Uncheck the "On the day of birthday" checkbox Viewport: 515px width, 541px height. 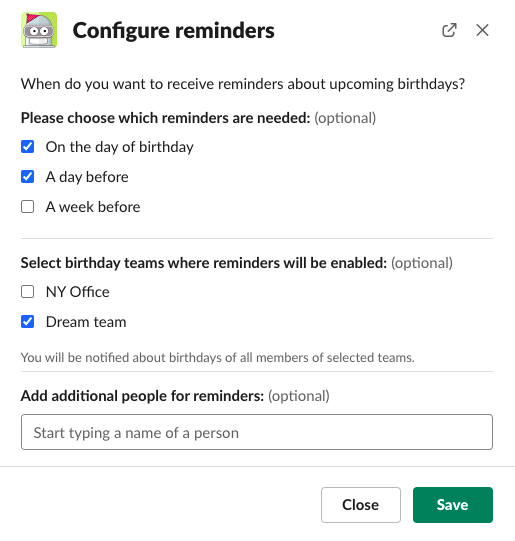pyautogui.click(x=28, y=147)
